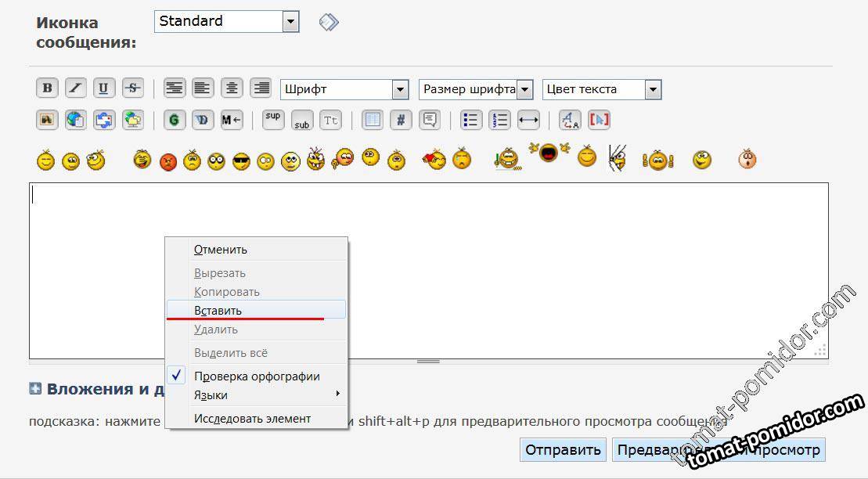Image resolution: width=868 pixels, height=479 pixels.
Task: Insert subscript with the sub button
Action: point(302,121)
